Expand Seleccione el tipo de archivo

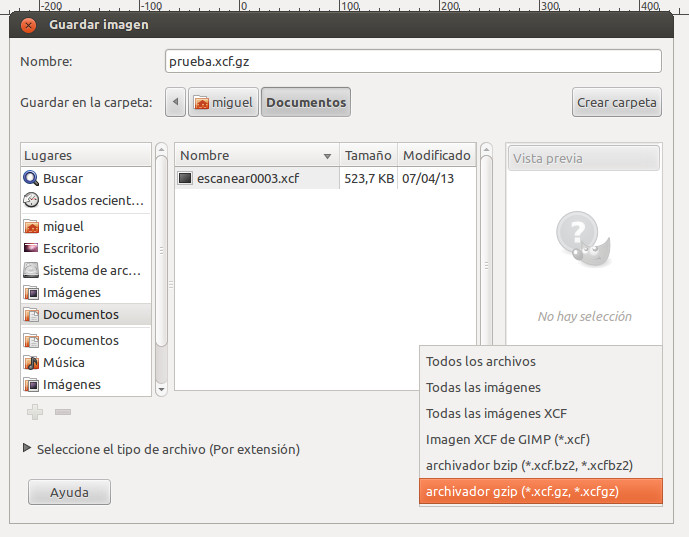pyautogui.click(x=27, y=450)
